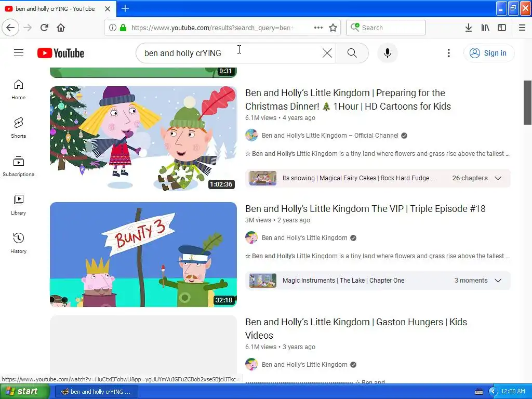
Task: Open Christmas Dinner video thumbnail
Action: click(143, 138)
